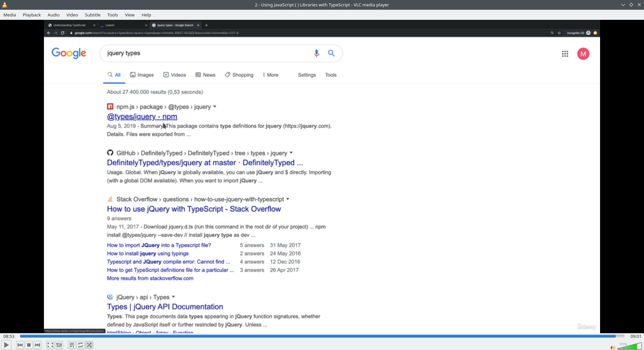Expand the Stack Overflow result dropdown arrow
This screenshot has width=644, height=350.
pyautogui.click(x=288, y=199)
